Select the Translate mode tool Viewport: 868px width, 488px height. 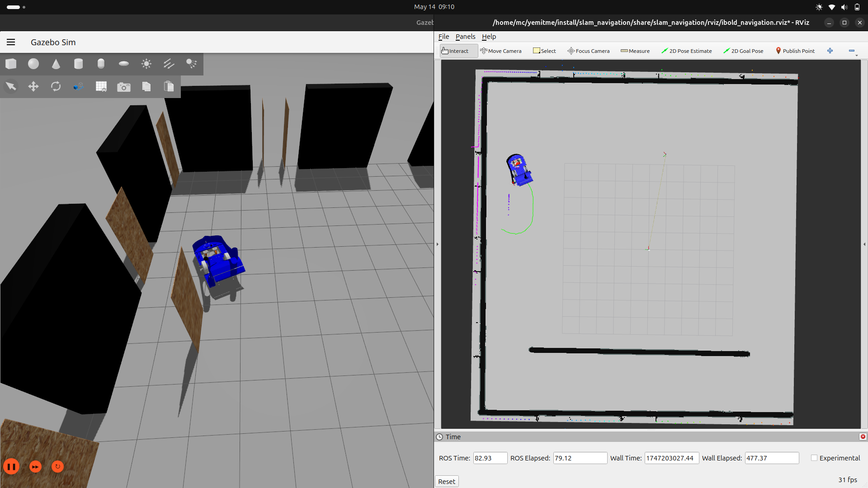click(33, 87)
